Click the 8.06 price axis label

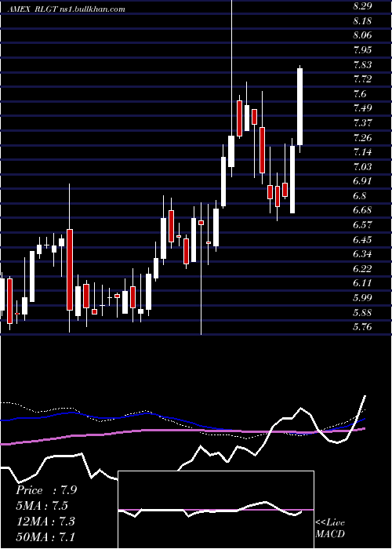(362, 35)
